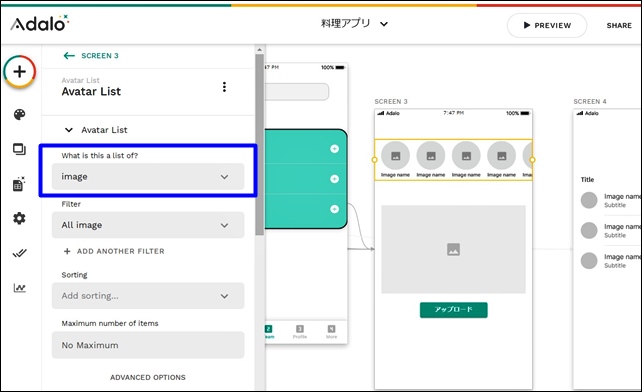Screen dimensions: 642x392
Task: Click the SCREEN 3 back link
Action: pyautogui.click(x=99, y=56)
